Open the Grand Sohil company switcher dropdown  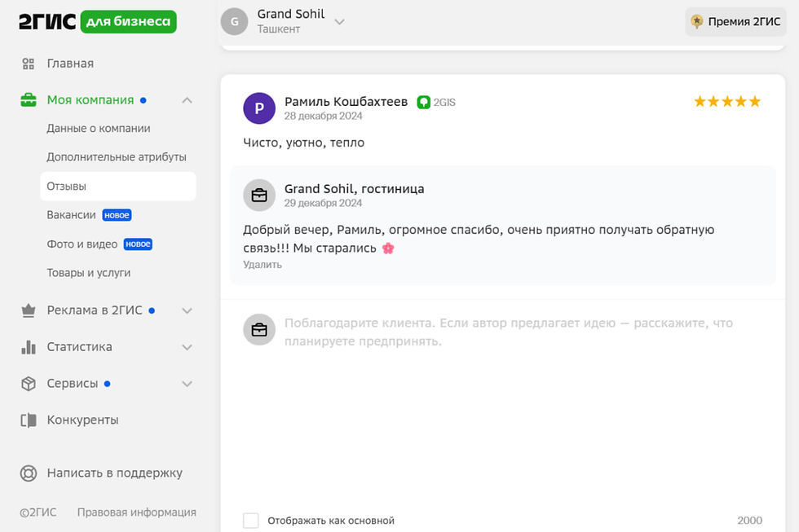tap(340, 21)
